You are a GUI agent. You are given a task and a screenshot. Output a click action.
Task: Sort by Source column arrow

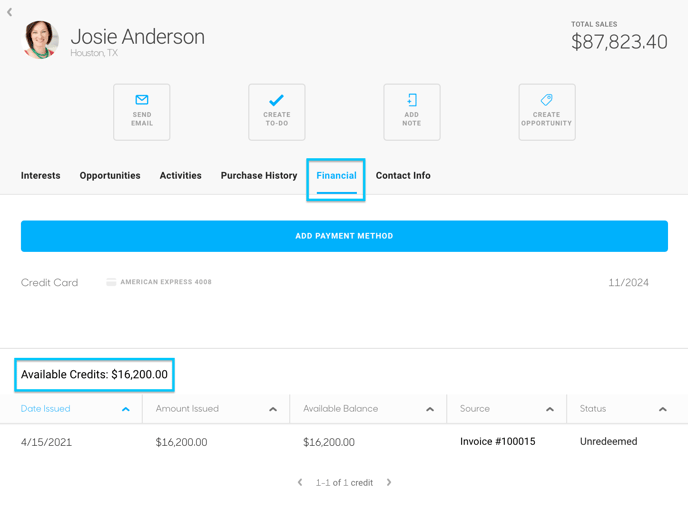click(x=550, y=409)
